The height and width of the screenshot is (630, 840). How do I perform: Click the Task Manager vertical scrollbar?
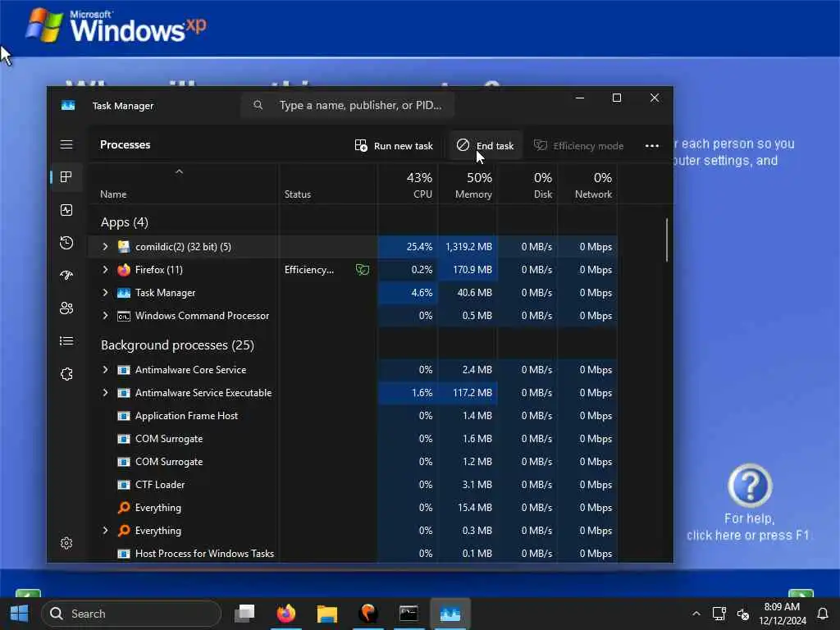[x=667, y=240]
